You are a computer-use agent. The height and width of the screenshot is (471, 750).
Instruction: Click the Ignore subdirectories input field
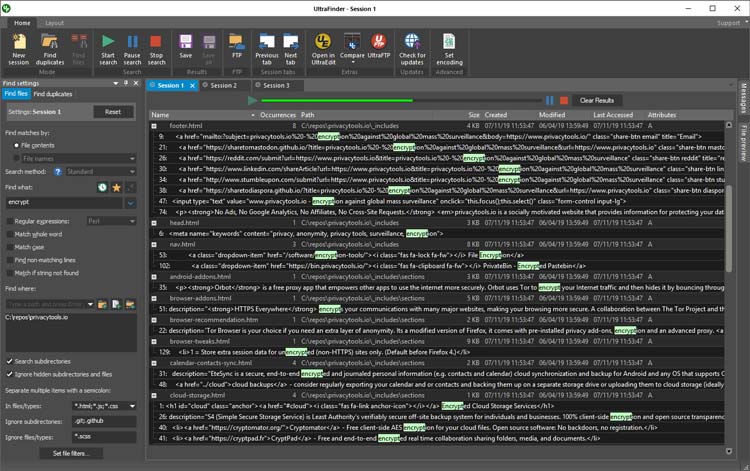coord(104,421)
